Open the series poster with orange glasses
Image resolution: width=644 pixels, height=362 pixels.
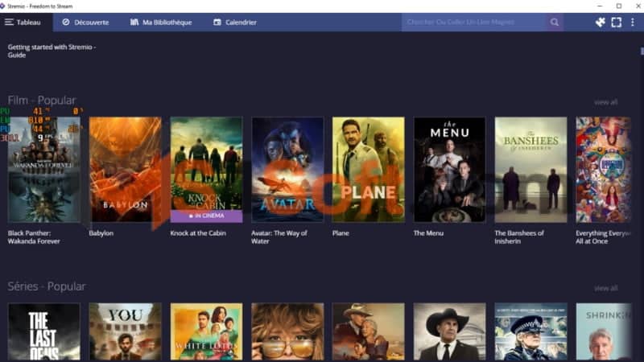coord(287,331)
